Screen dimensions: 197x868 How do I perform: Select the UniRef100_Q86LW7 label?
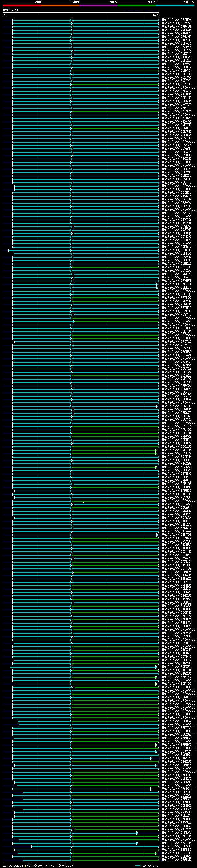tap(176, 860)
